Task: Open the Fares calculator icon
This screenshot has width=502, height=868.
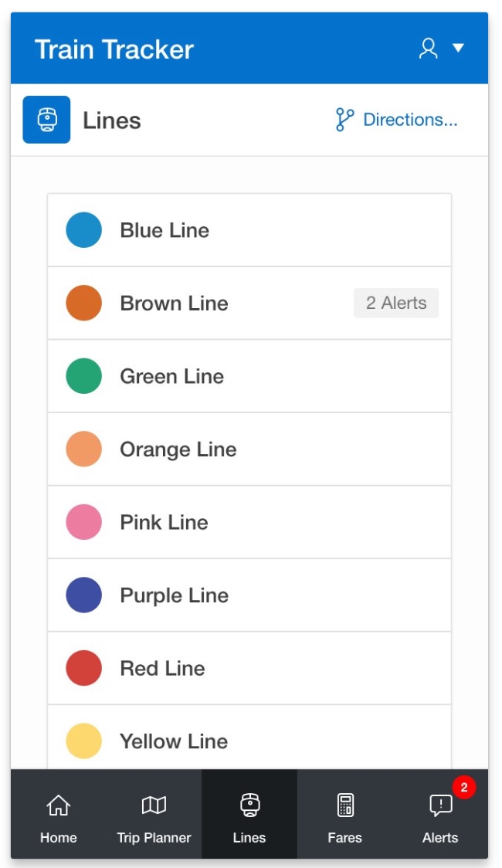Action: [344, 805]
